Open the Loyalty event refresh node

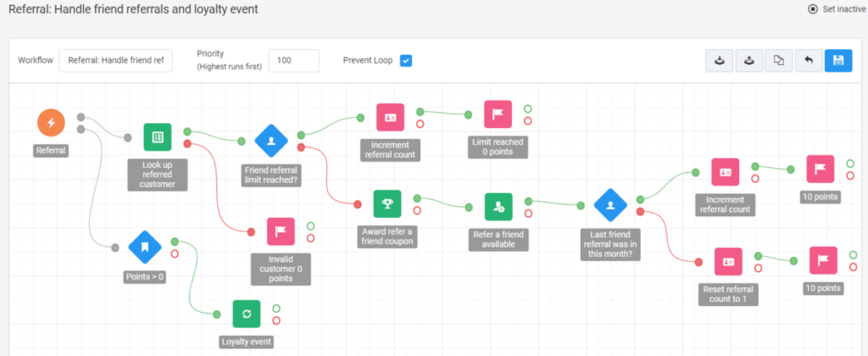[x=247, y=314]
